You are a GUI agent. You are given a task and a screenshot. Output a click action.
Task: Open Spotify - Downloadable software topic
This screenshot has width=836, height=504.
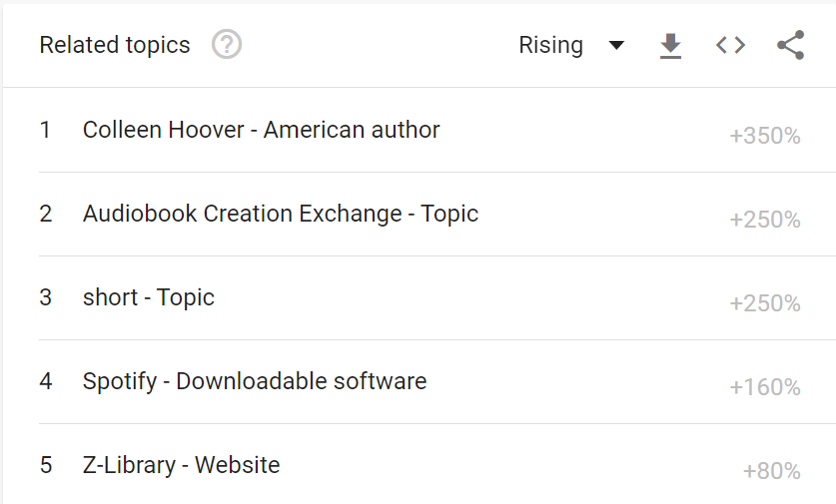click(x=255, y=381)
